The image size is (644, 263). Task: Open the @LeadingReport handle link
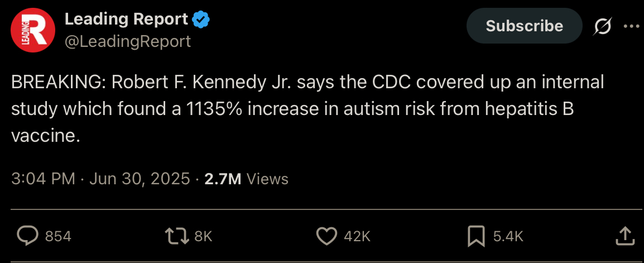[x=128, y=41]
